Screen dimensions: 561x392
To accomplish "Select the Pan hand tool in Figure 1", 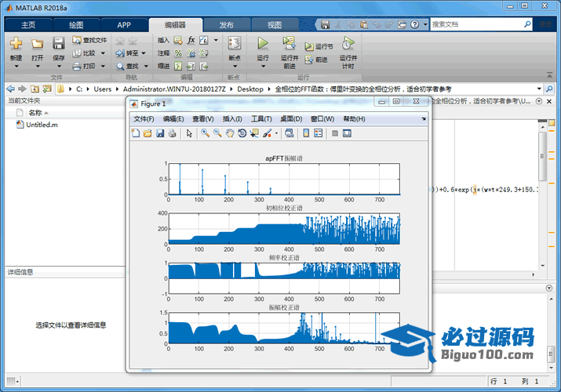I will coord(230,133).
